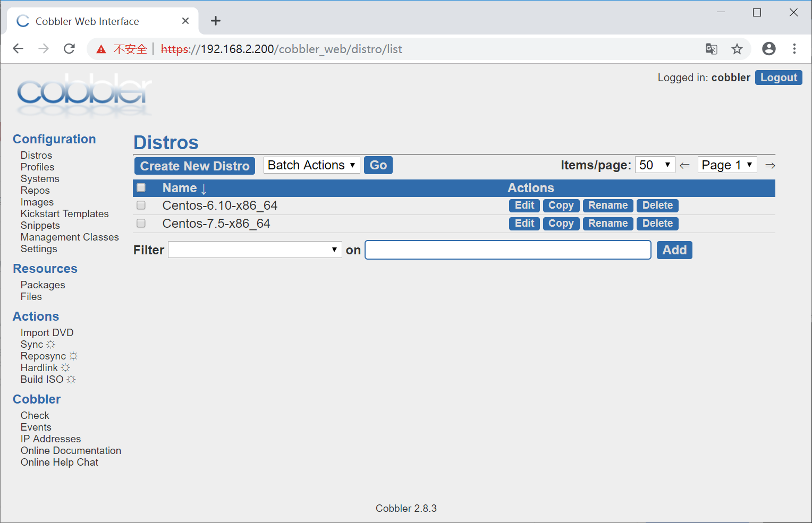Open the Filter field dropdown

coord(255,250)
